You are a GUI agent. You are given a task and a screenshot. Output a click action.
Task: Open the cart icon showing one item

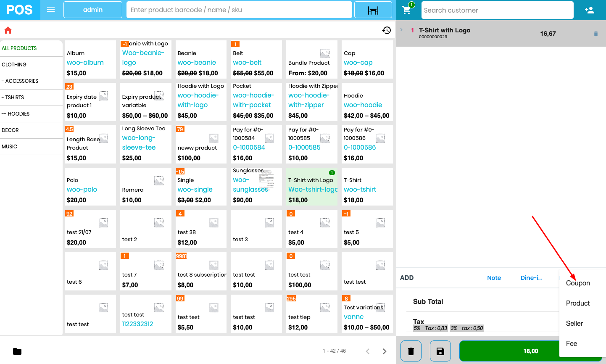coord(406,10)
